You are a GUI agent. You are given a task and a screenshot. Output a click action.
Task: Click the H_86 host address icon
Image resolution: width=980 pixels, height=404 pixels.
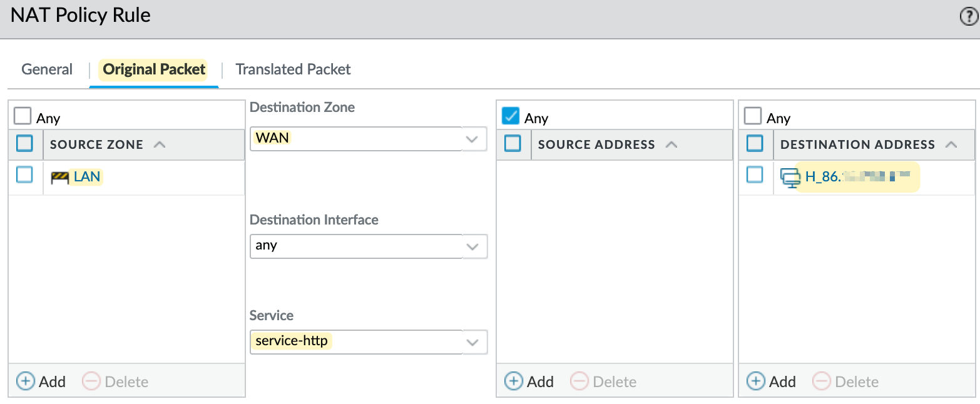click(790, 178)
